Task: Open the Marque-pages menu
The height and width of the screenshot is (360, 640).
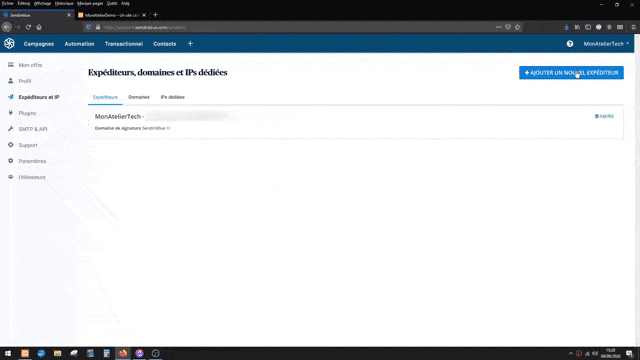Action: point(90,3)
